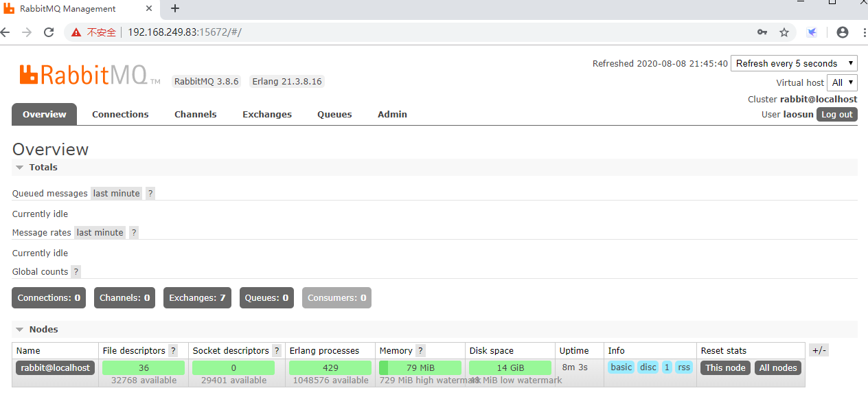Click help icon beside Global counts
Screen dimensions: 868x397
(76, 272)
